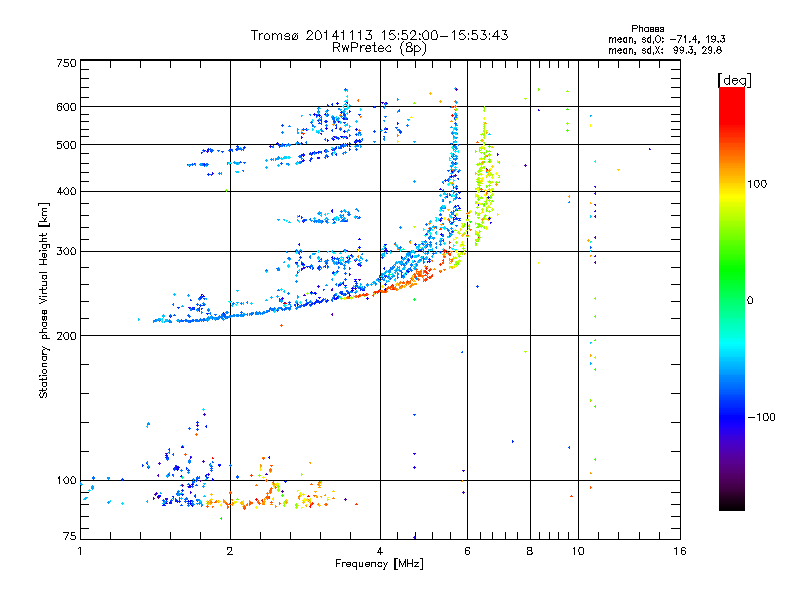
Task: Click the y-axis tick label '100'
Action: point(66,480)
